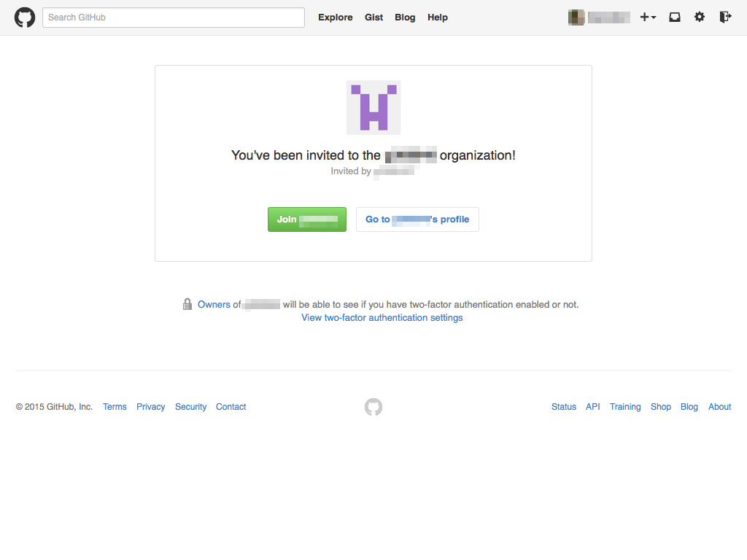The width and height of the screenshot is (747, 560).
Task: Open the notifications inbox icon
Action: pyautogui.click(x=675, y=17)
